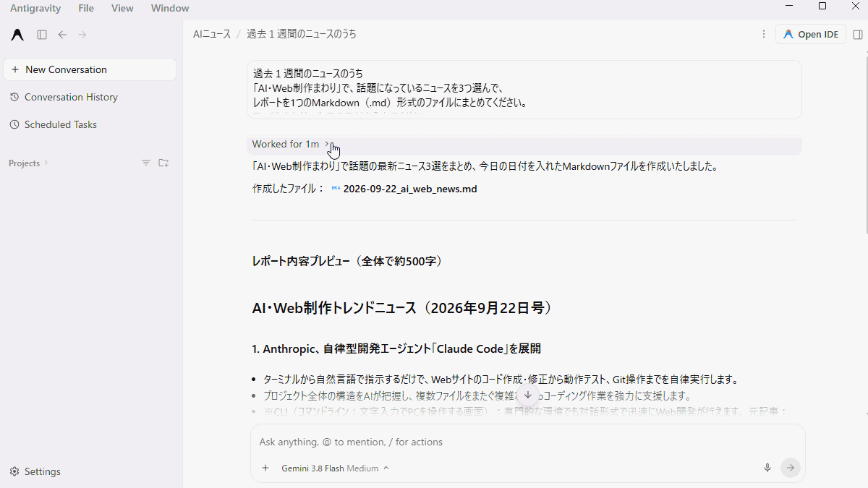
Task: Click the AIニュース breadcrumb
Action: coord(212,34)
